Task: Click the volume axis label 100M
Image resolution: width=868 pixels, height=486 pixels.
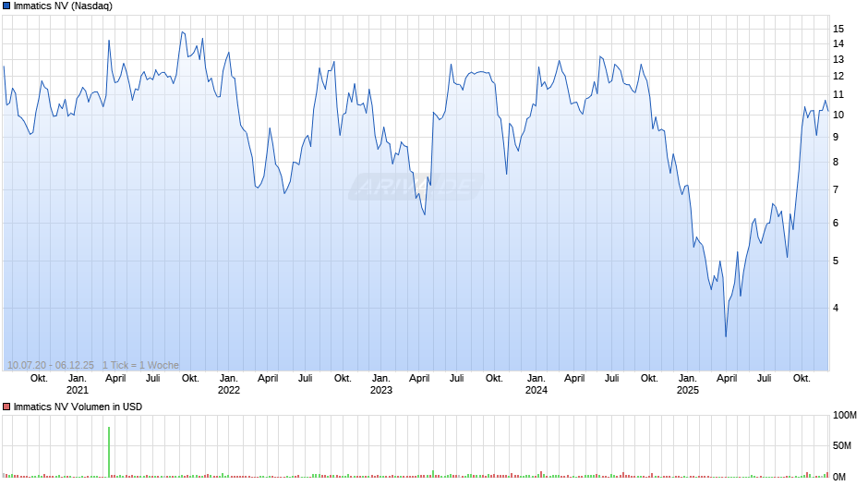Action: [x=845, y=416]
